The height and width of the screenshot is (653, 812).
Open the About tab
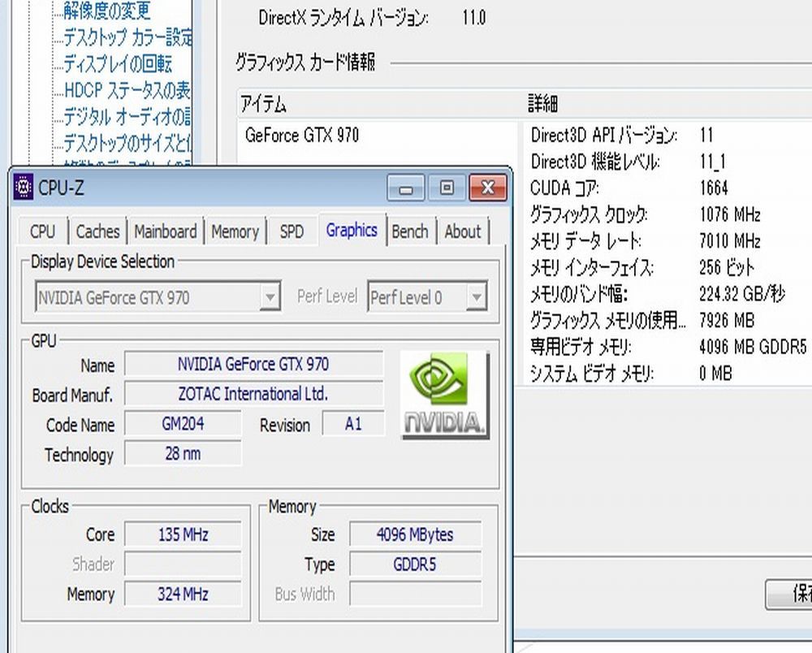pos(463,231)
